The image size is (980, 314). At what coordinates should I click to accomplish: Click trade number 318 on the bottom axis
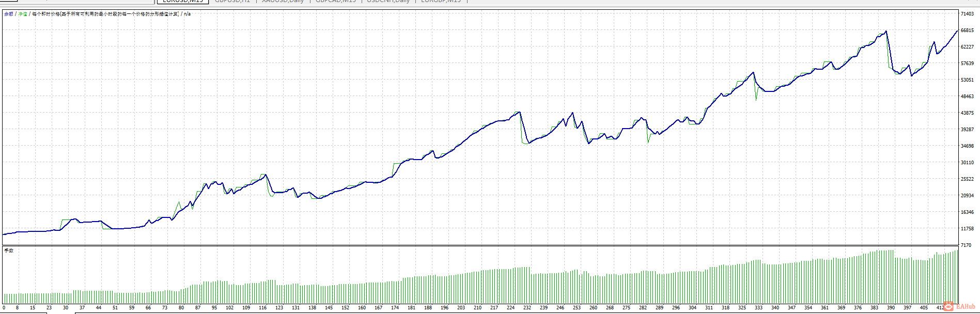click(x=726, y=308)
